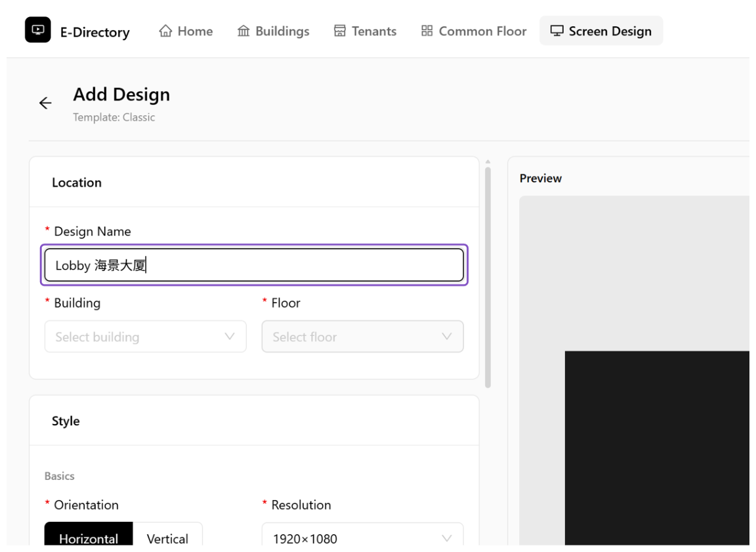
Task: Click the form panel vertical scrollbar
Action: coord(488,277)
